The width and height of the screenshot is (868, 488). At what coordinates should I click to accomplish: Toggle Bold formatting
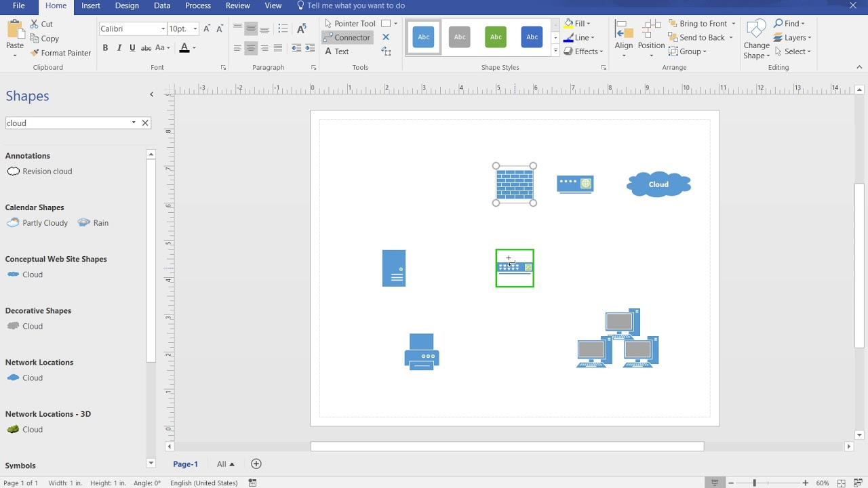point(105,48)
